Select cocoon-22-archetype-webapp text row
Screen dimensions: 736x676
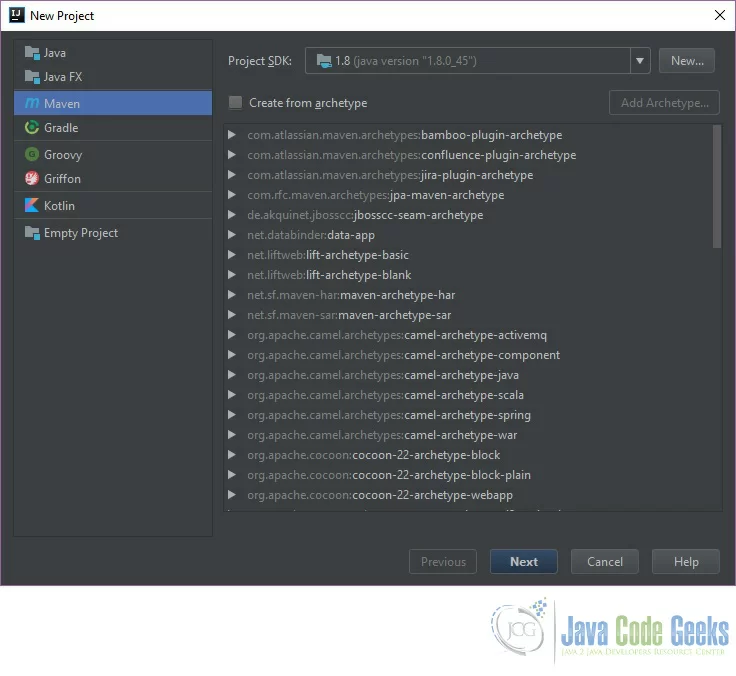[380, 495]
